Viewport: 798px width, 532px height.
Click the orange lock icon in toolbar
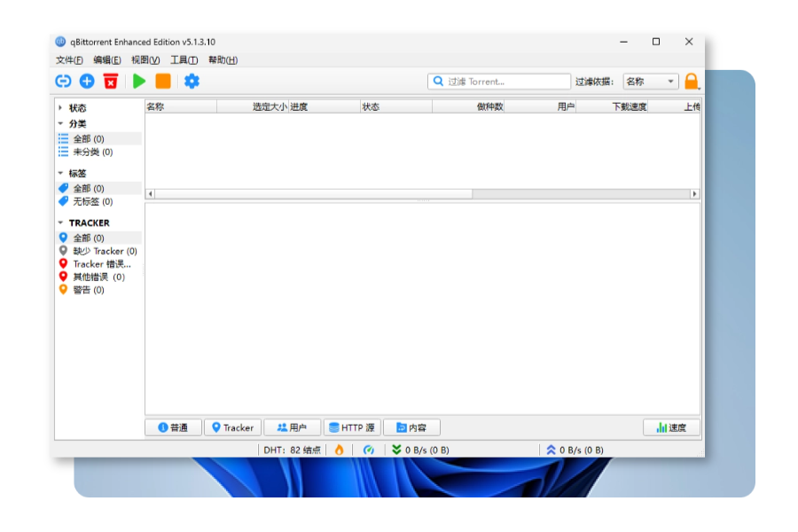coord(691,82)
